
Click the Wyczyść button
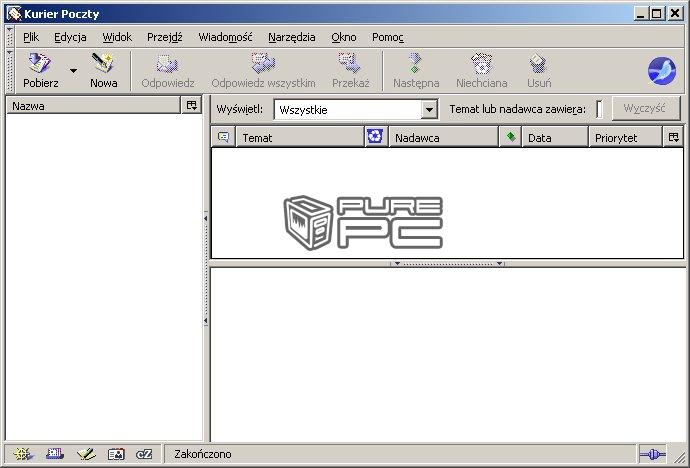646,108
